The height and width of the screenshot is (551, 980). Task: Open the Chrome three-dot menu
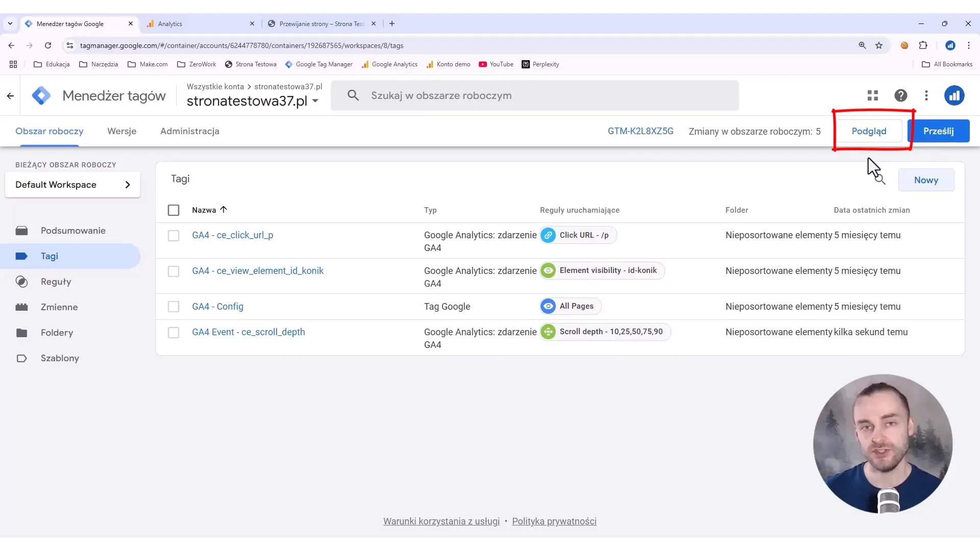[969, 45]
